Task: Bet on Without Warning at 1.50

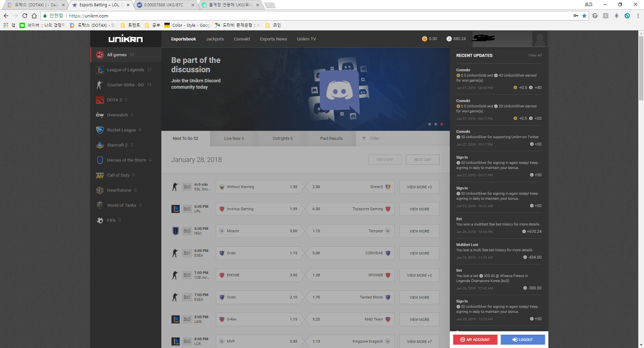Action: (x=258, y=187)
